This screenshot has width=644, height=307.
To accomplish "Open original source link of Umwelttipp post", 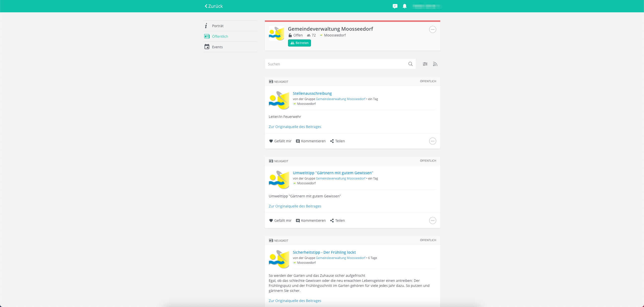I will pyautogui.click(x=295, y=206).
